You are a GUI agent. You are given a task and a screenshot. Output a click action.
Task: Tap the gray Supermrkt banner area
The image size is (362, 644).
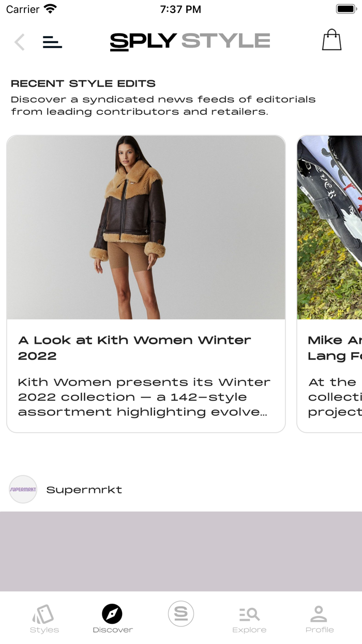click(181, 551)
